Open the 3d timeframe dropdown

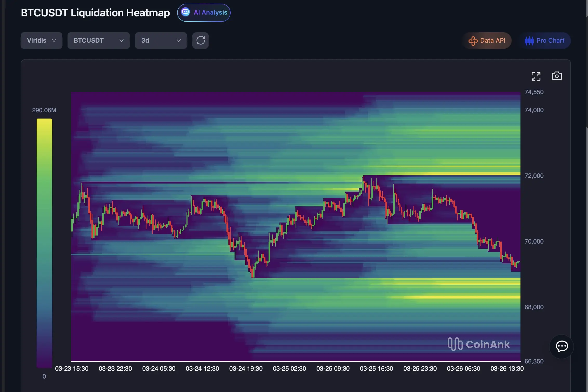[161, 41]
